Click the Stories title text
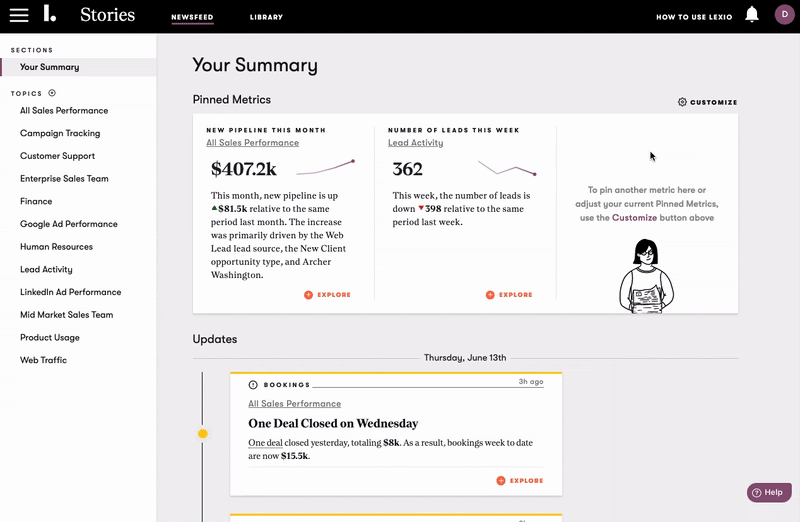The image size is (800, 522). [107, 15]
